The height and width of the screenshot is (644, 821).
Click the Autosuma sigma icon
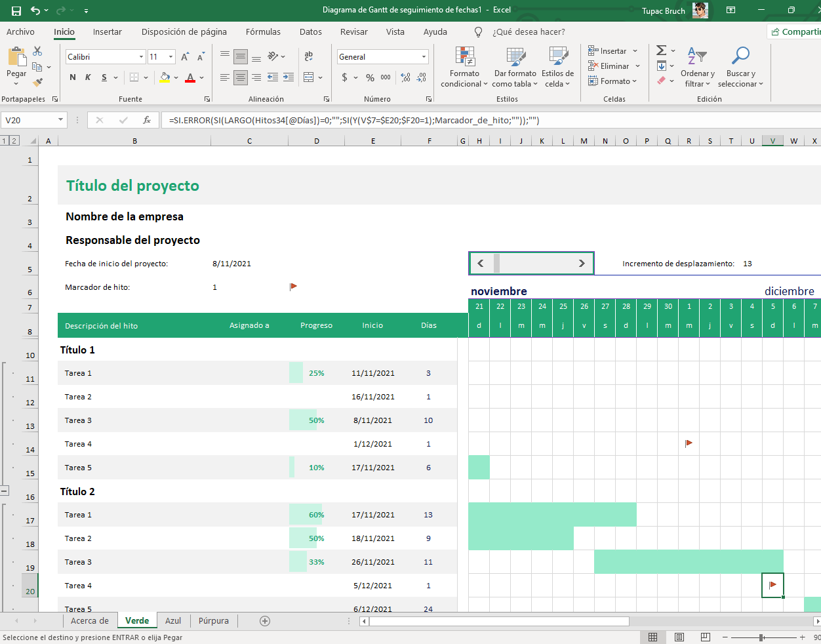coord(661,50)
